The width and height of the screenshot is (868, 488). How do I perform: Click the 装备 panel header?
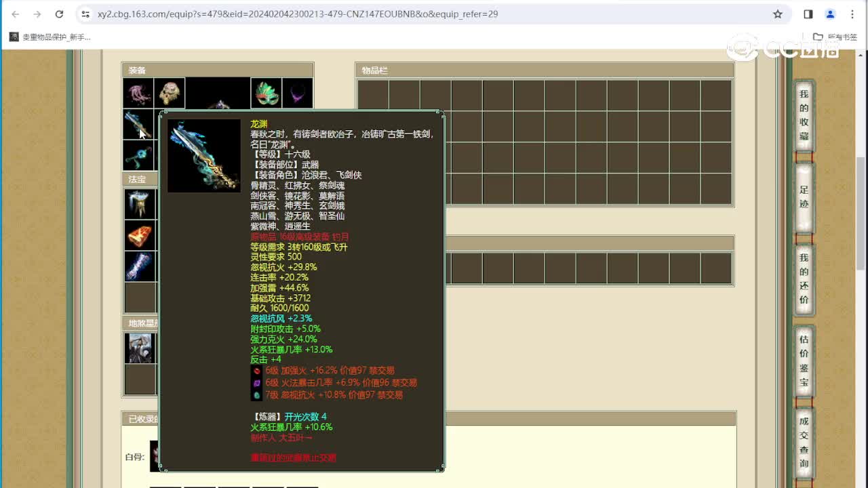(x=218, y=70)
